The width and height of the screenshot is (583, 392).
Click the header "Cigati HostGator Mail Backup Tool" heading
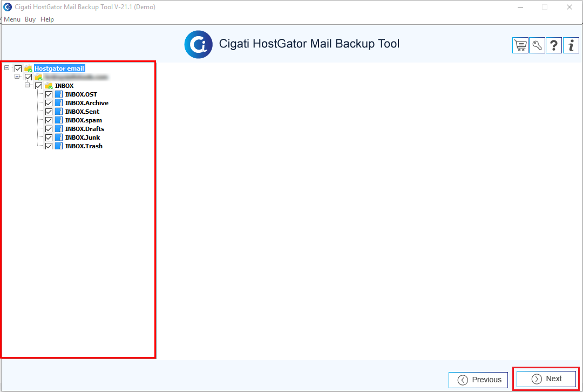(309, 44)
